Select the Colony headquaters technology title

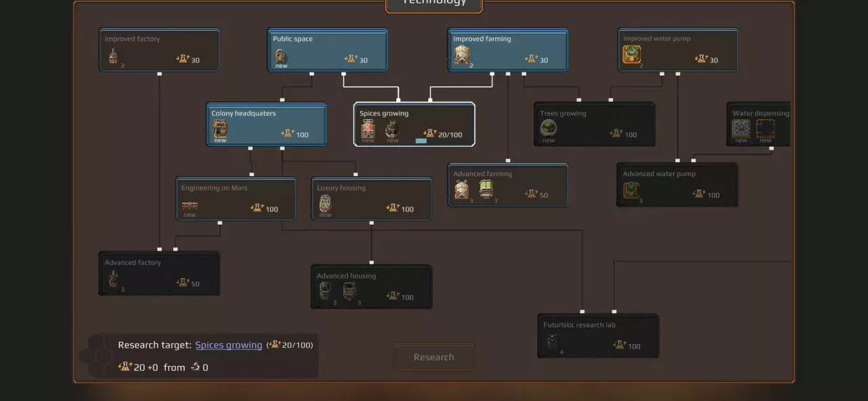[244, 114]
